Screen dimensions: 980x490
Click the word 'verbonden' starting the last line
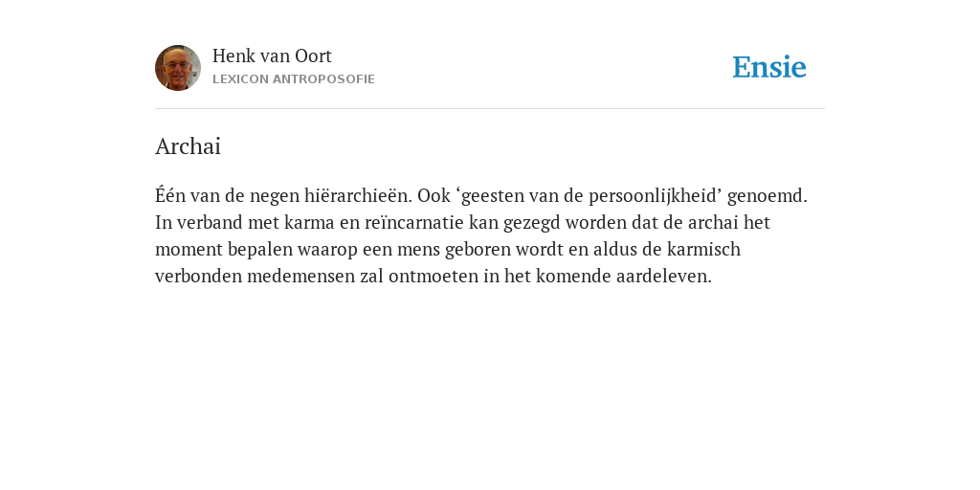(x=199, y=277)
